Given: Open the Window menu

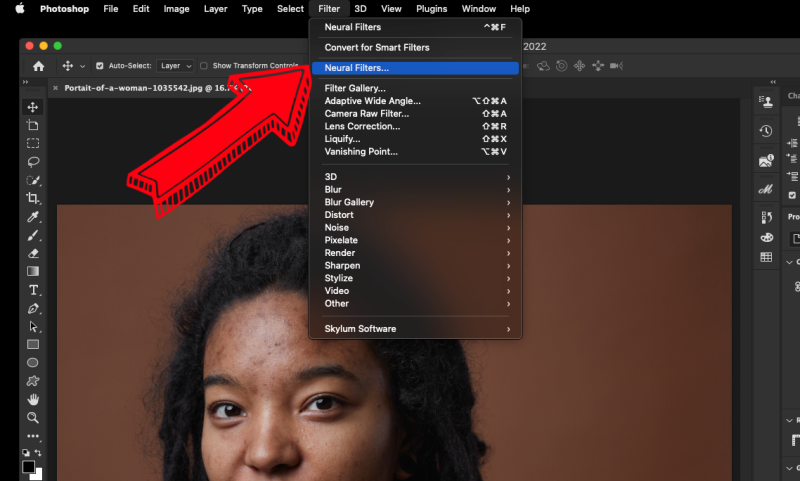Looking at the screenshot, I should (479, 9).
